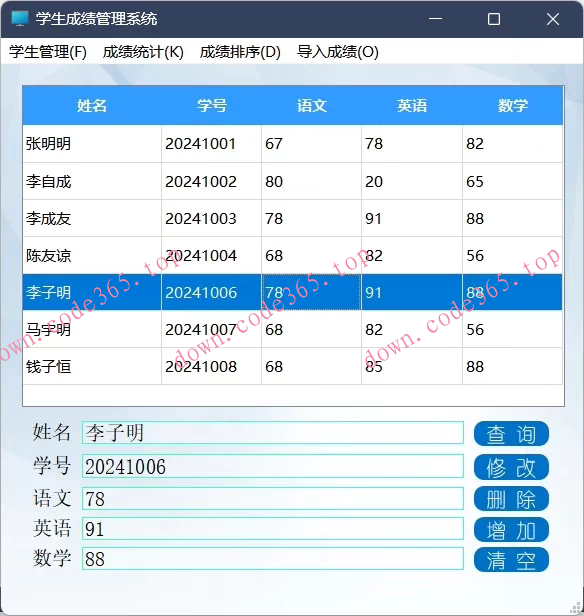Viewport: 584px width, 616px height.
Task: Click the 英语 column header
Action: click(412, 105)
